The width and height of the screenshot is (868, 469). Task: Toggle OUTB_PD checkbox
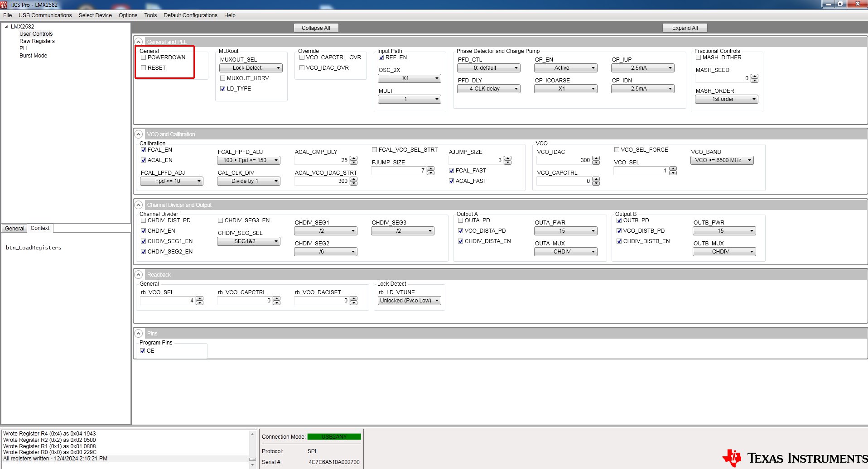tap(619, 220)
